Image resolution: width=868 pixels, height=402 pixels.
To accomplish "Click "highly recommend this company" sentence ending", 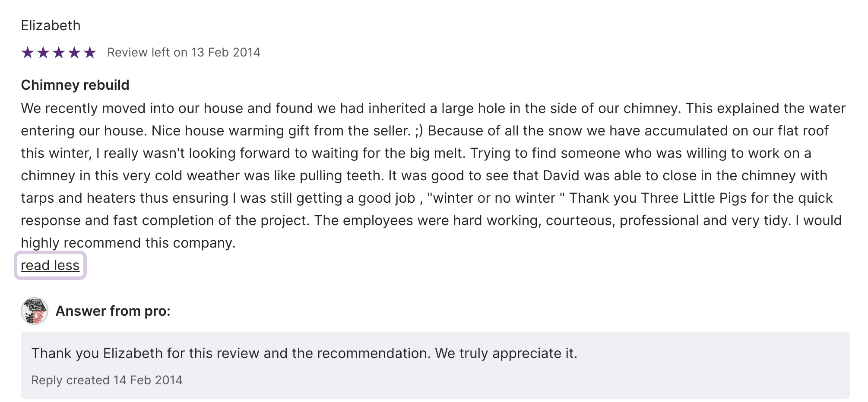I will [x=128, y=243].
